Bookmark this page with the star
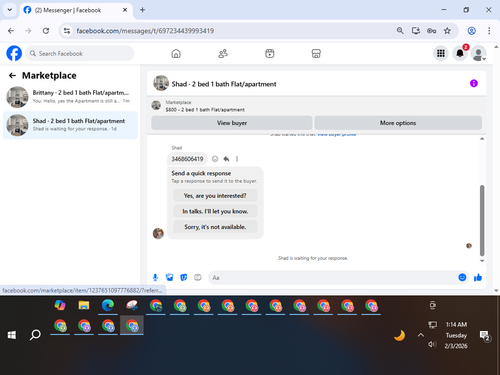Viewport: 500px width, 375px height. tap(447, 31)
